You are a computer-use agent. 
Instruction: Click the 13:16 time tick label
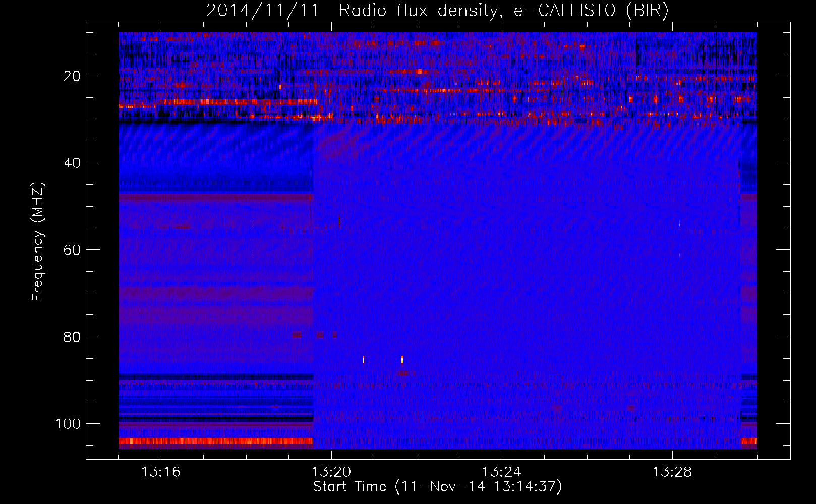tap(161, 472)
